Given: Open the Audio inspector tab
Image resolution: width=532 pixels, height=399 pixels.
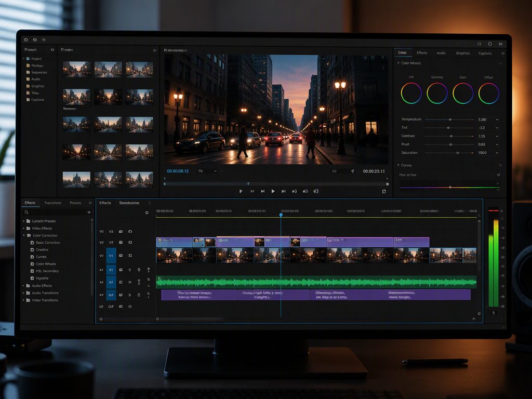Looking at the screenshot, I should coord(441,53).
